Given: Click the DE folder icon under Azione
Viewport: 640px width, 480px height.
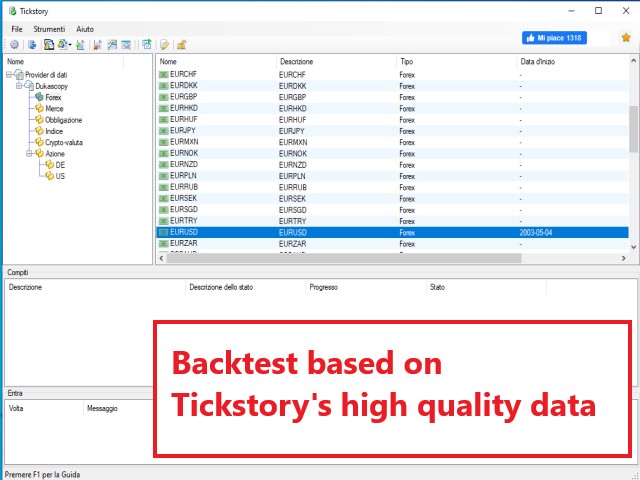Looking at the screenshot, I should (x=49, y=165).
